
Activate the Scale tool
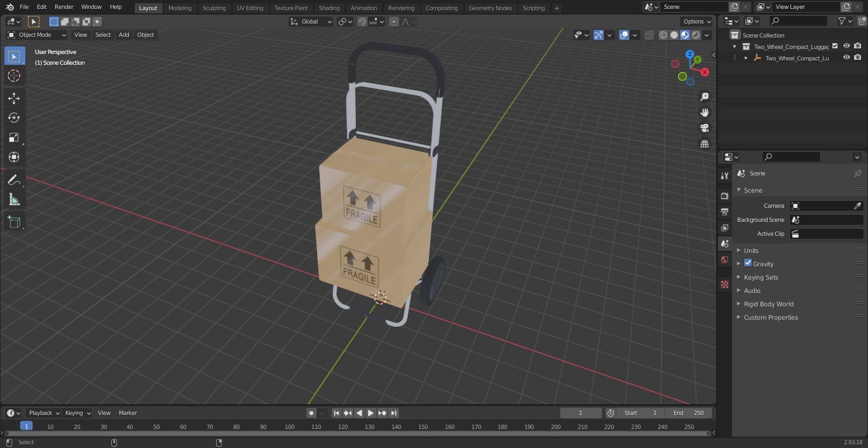point(14,137)
